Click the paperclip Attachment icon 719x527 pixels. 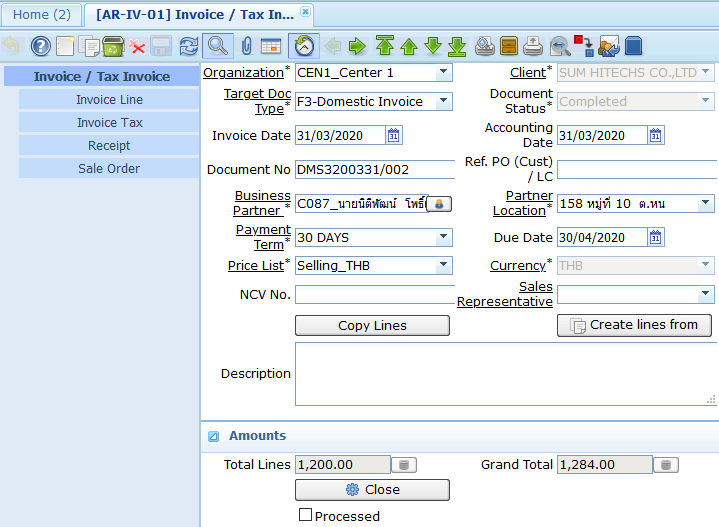pos(246,46)
